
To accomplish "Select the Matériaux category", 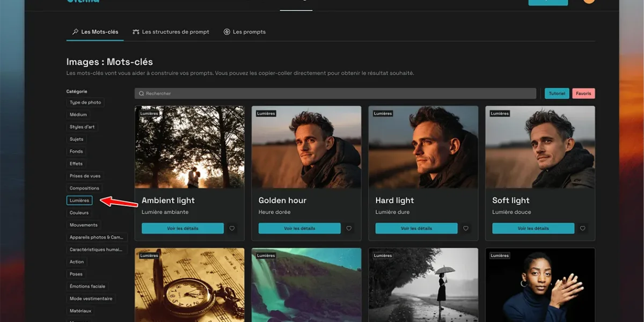I will [80, 311].
